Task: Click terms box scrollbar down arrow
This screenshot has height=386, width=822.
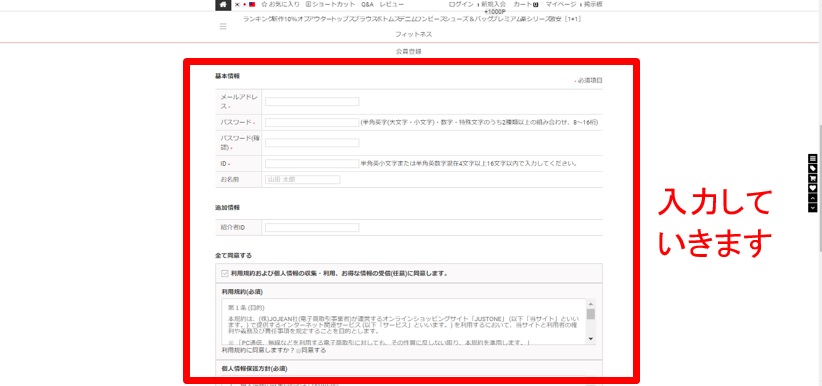Action: click(591, 339)
